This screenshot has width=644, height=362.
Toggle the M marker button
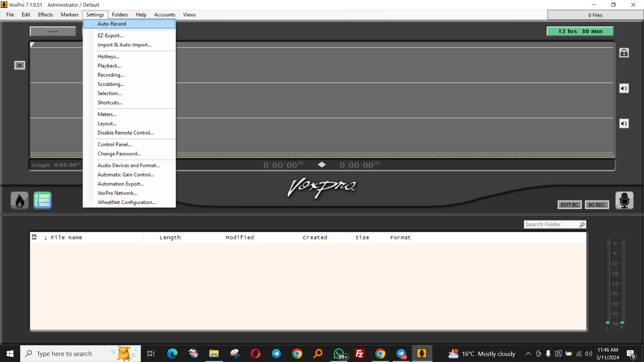click(x=19, y=65)
